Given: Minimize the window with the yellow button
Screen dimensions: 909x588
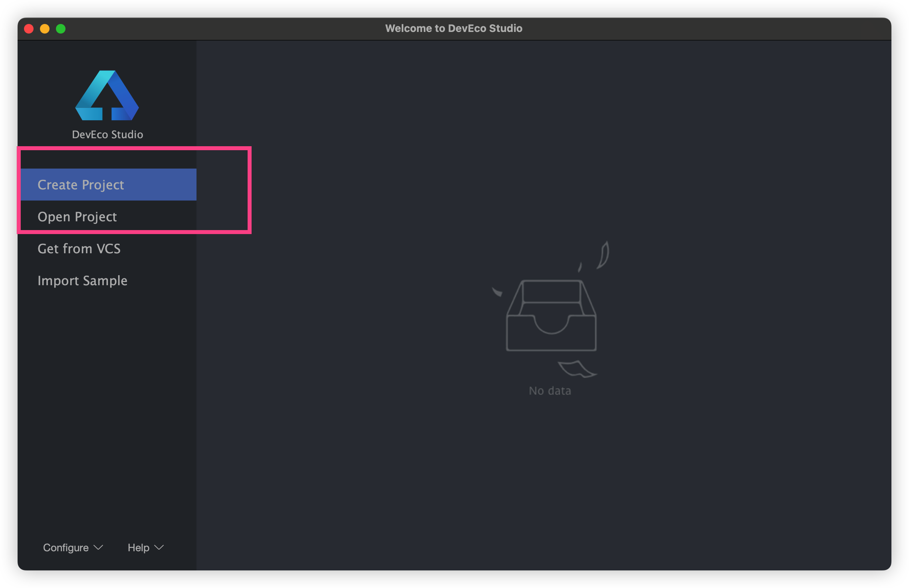Looking at the screenshot, I should 45,29.
